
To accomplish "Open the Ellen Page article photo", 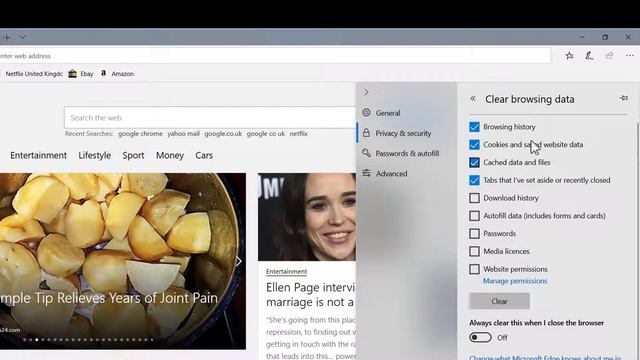I will pyautogui.click(x=307, y=217).
